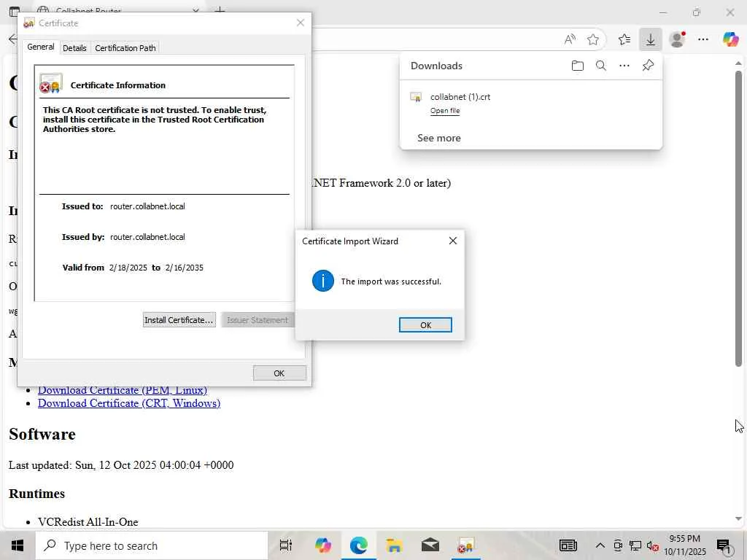The image size is (747, 560).
Task: Open Task View from taskbar
Action: [285, 545]
